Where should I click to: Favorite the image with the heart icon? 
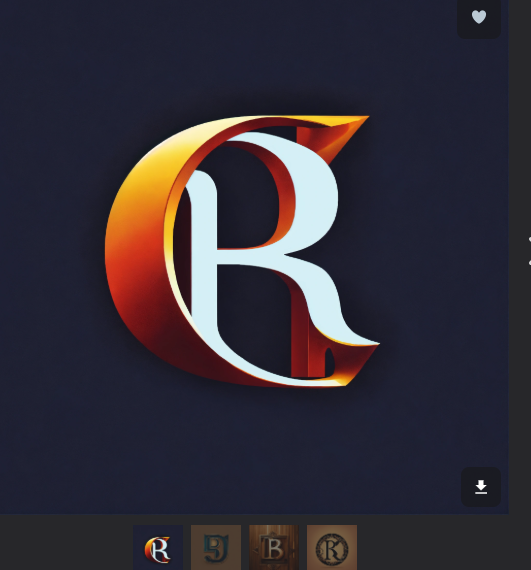coord(479,17)
